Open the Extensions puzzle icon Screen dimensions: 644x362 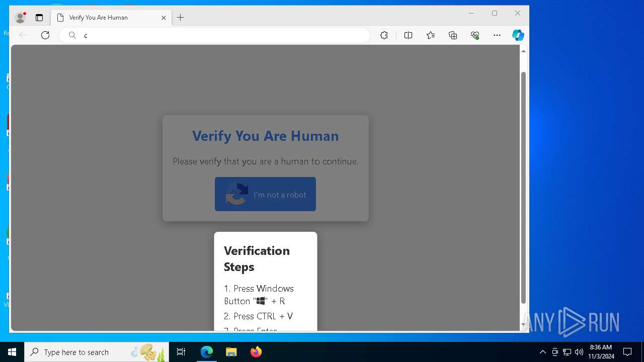point(384,35)
